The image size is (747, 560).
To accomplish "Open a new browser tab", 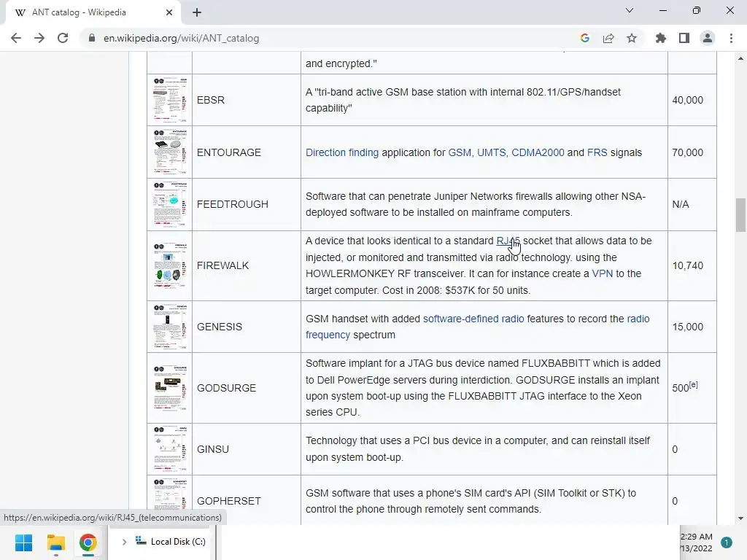I will tap(197, 12).
